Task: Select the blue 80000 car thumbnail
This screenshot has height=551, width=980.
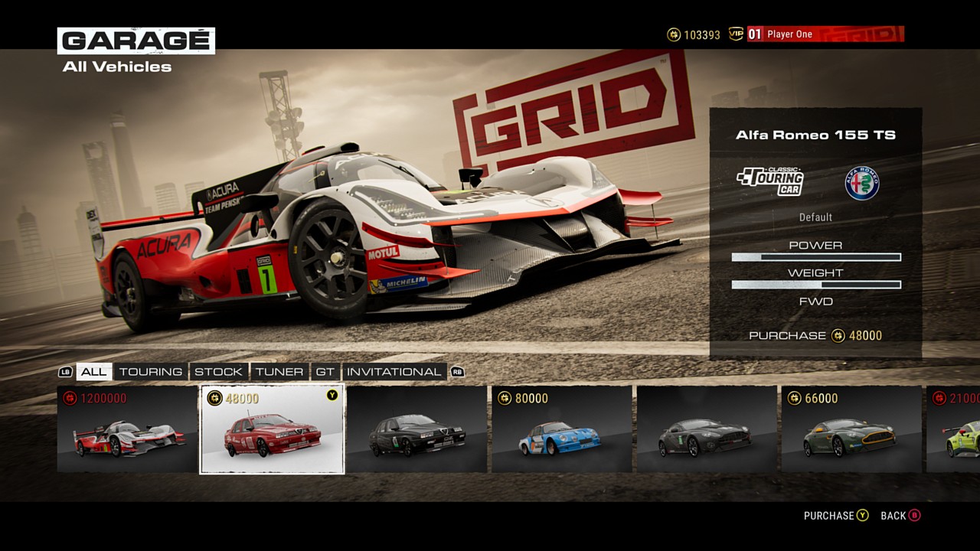Action: tap(561, 429)
